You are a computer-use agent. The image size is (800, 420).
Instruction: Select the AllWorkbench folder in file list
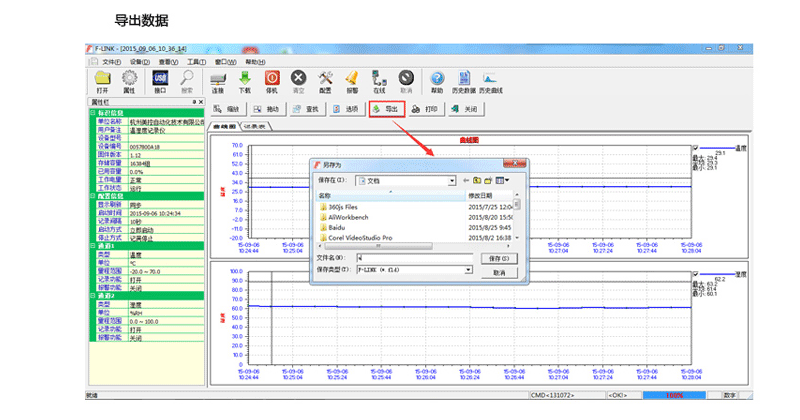(x=349, y=217)
